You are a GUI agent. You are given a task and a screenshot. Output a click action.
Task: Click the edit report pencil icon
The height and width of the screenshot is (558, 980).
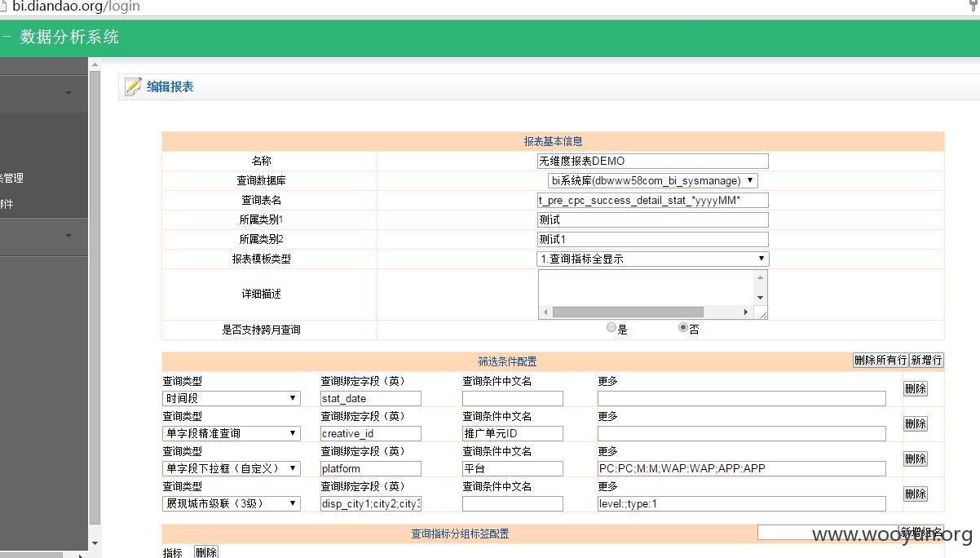coord(133,86)
